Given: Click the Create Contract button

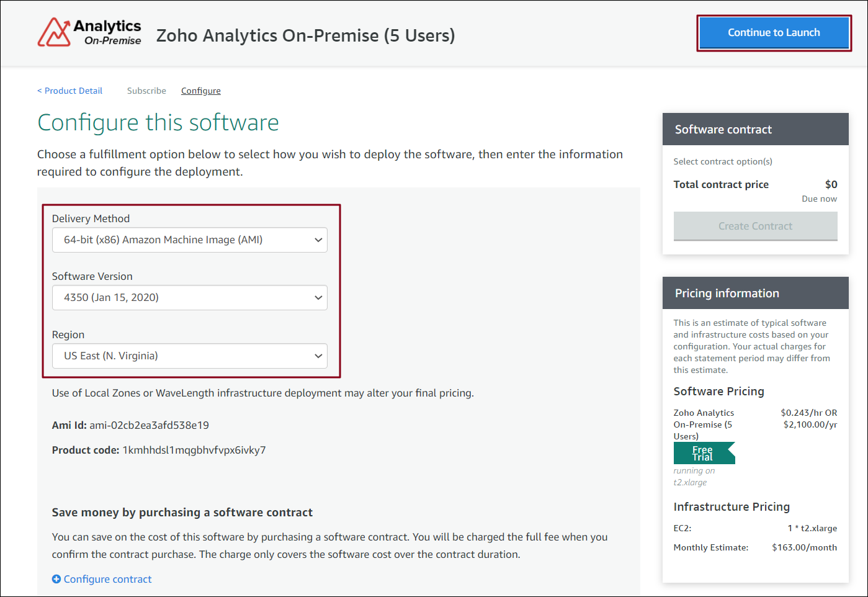Looking at the screenshot, I should (756, 226).
